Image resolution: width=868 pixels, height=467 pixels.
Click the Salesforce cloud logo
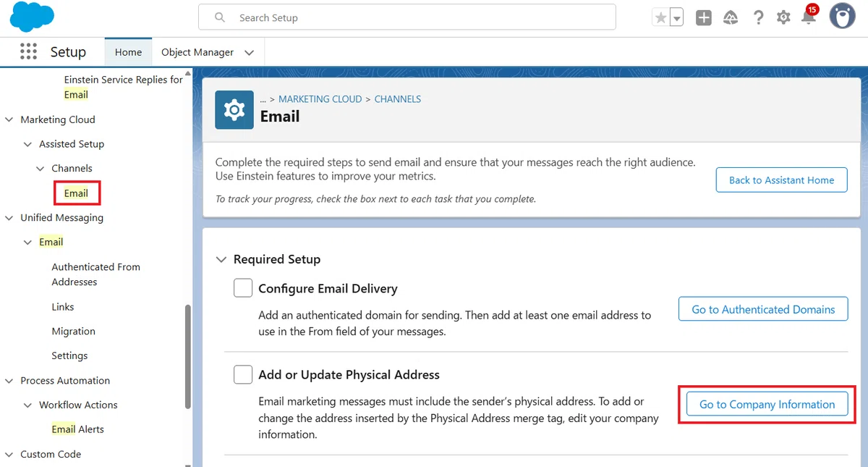(33, 17)
